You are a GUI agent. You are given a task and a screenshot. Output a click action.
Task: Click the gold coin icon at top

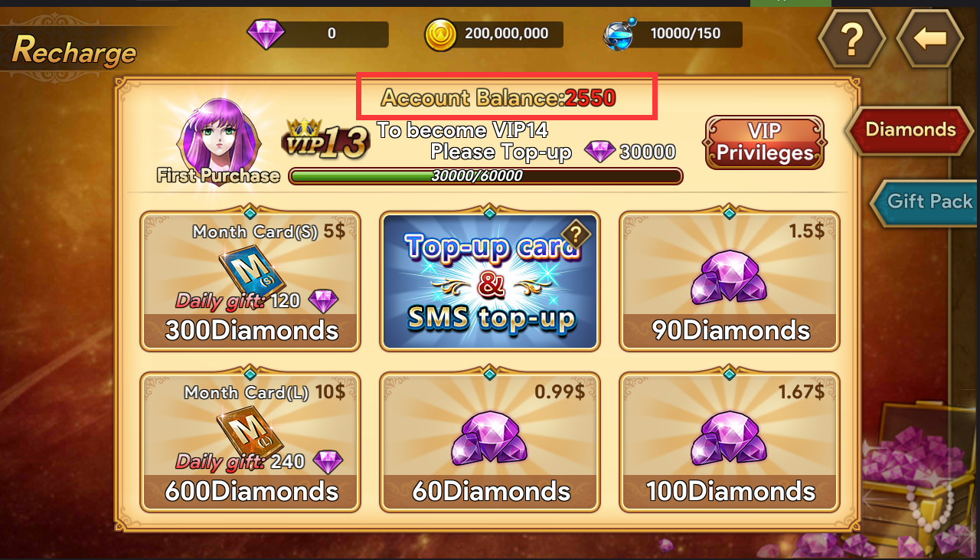[x=441, y=34]
